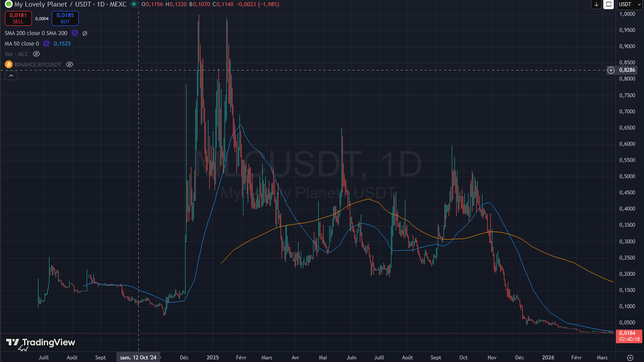644x362 pixels.
Task: Click the crosshair price label 0,8286
Action: (627, 70)
